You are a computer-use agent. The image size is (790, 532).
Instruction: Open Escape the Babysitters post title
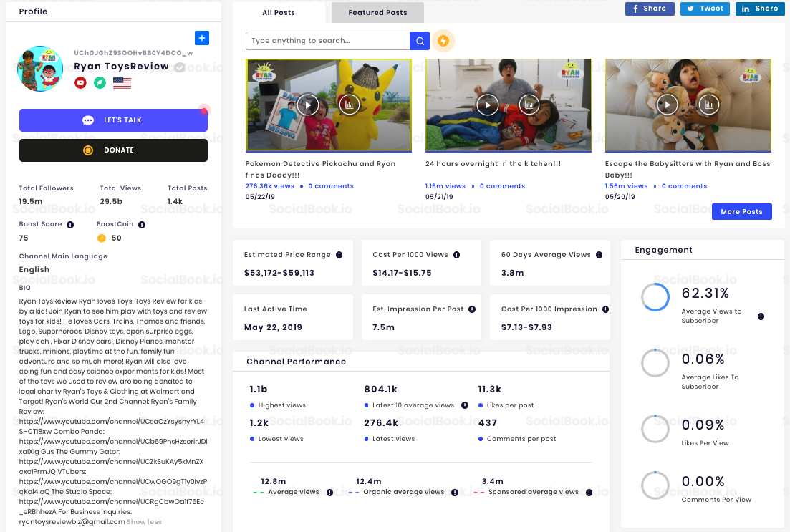pos(687,169)
